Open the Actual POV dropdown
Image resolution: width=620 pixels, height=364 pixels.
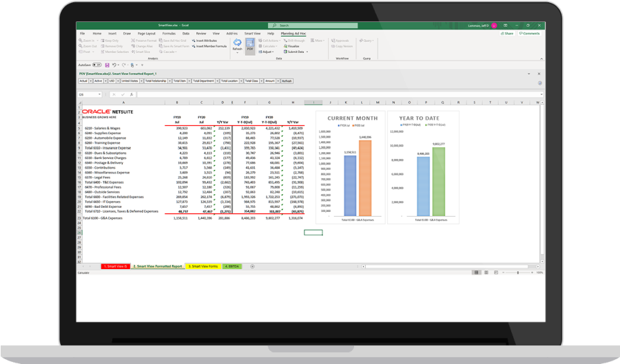pos(90,81)
